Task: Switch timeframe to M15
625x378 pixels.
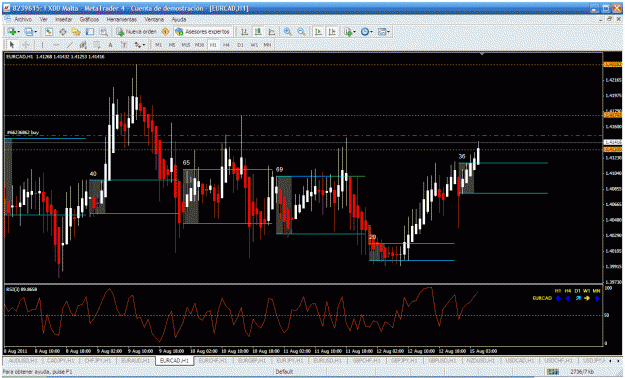Action: coord(186,45)
